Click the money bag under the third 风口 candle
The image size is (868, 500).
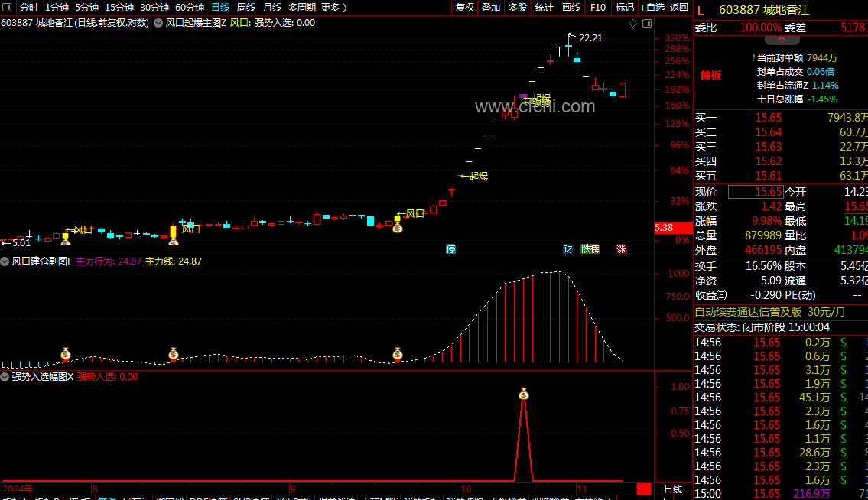point(398,226)
